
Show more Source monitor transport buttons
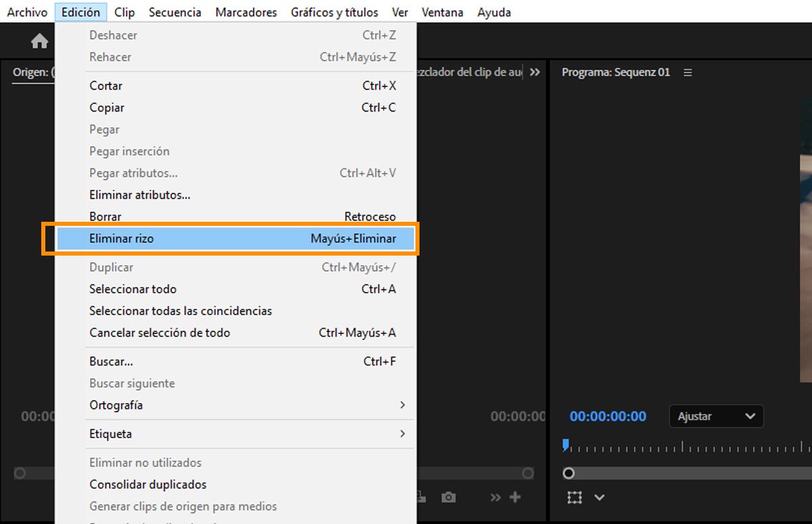[495, 498]
